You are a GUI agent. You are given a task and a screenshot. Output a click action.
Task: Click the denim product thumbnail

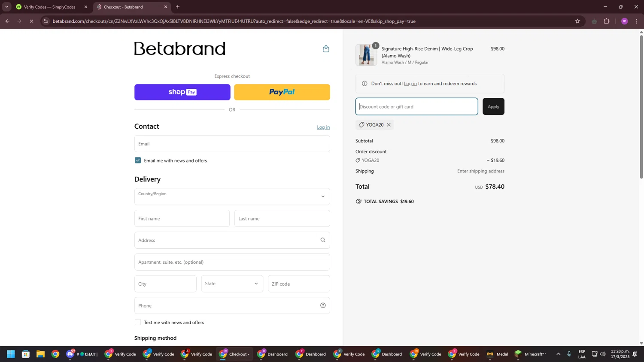(x=366, y=55)
